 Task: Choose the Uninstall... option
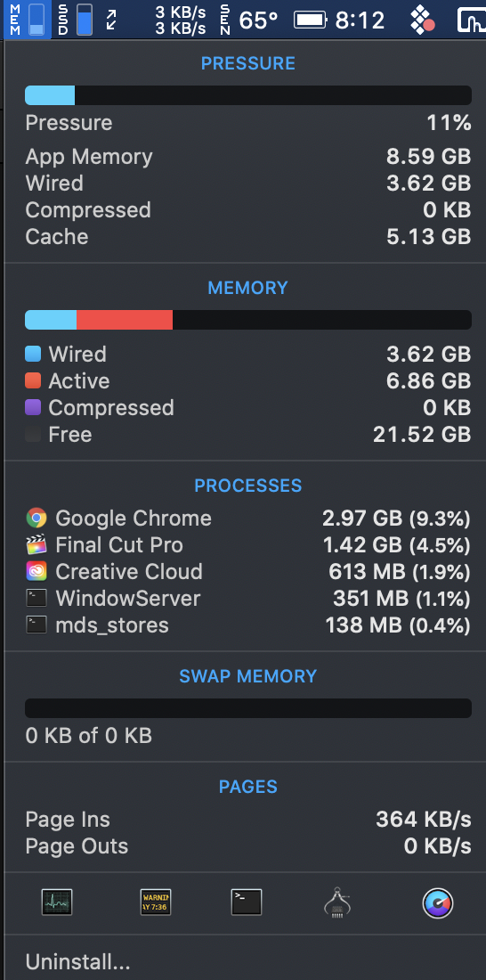[78, 961]
